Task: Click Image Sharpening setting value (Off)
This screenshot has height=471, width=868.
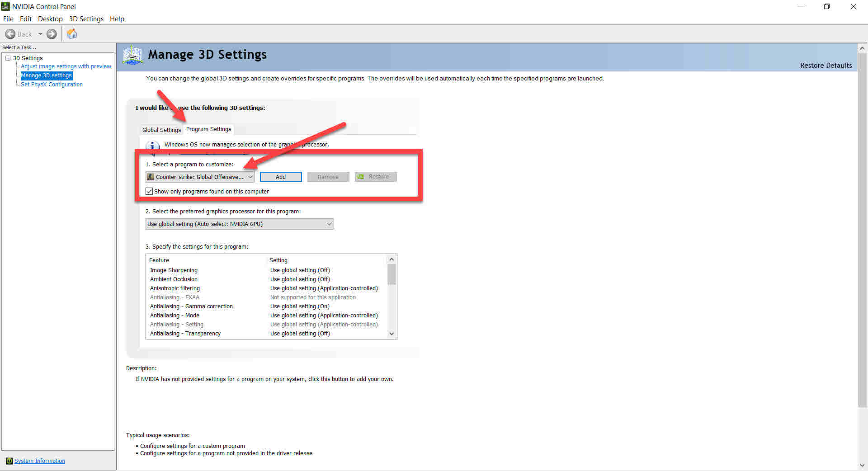Action: (x=300, y=270)
